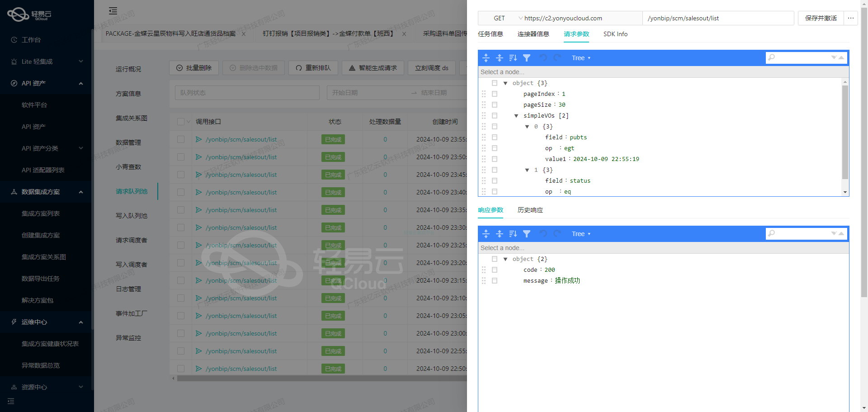Select the response message node checkbox
The image size is (868, 412).
coord(495,280)
